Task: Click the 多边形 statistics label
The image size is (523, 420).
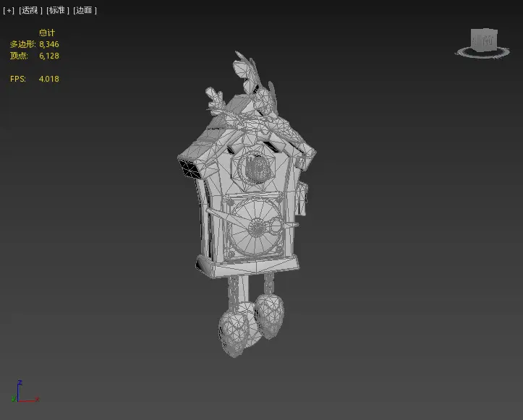Action: [x=22, y=44]
